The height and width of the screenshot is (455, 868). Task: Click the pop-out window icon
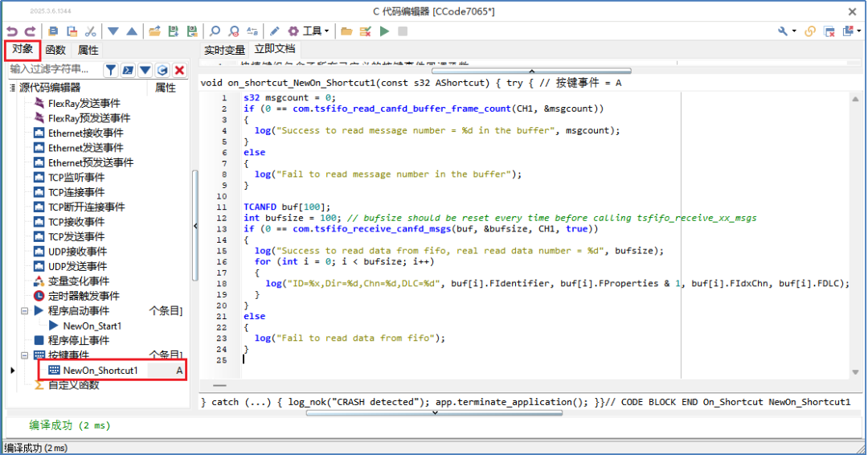tap(848, 31)
